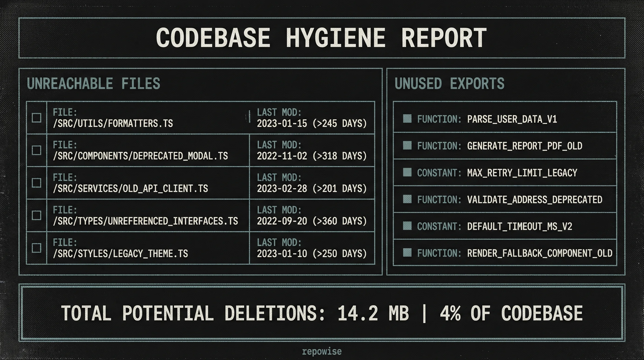
Task: Select the VALIDATE_ADDRESS_DEPRECATED function marker
Action: click(x=407, y=199)
